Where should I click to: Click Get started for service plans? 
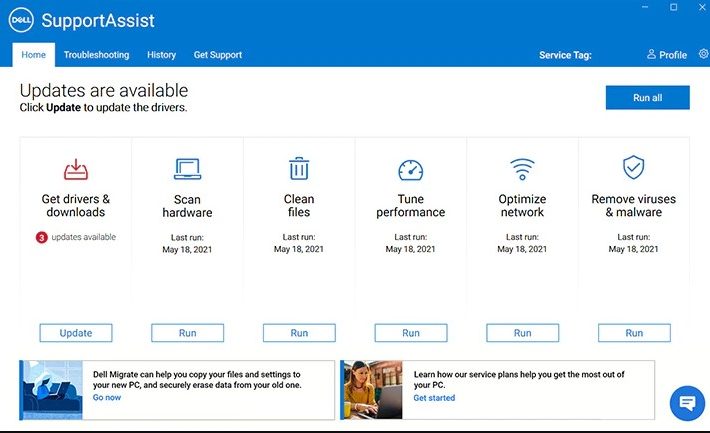[434, 398]
